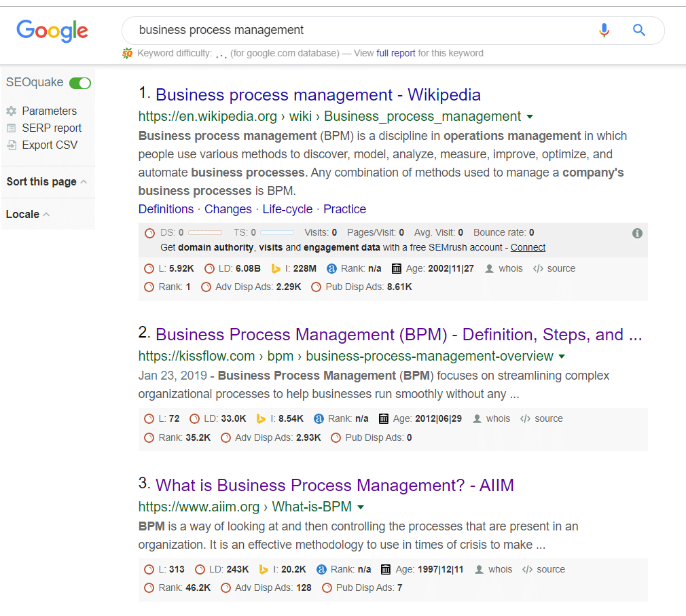
Task: Click the DS circle icon for Wikipedia
Action: coord(149,233)
